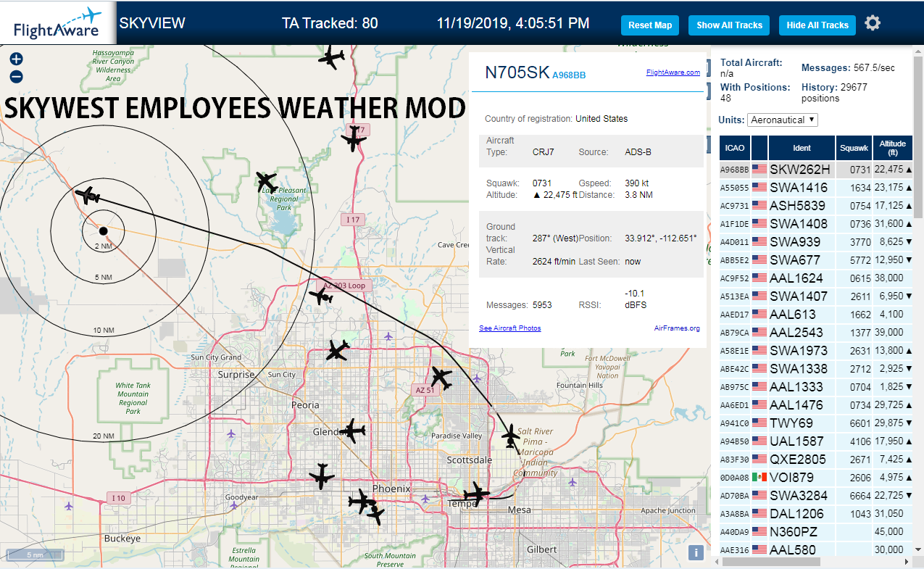Click the receiver site center dot

click(x=103, y=230)
